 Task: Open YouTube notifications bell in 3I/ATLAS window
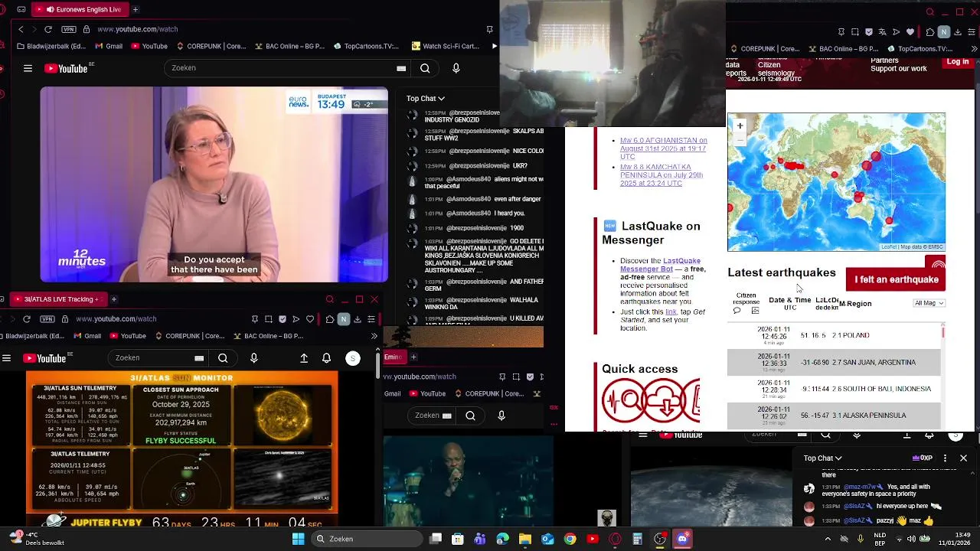coord(327,357)
